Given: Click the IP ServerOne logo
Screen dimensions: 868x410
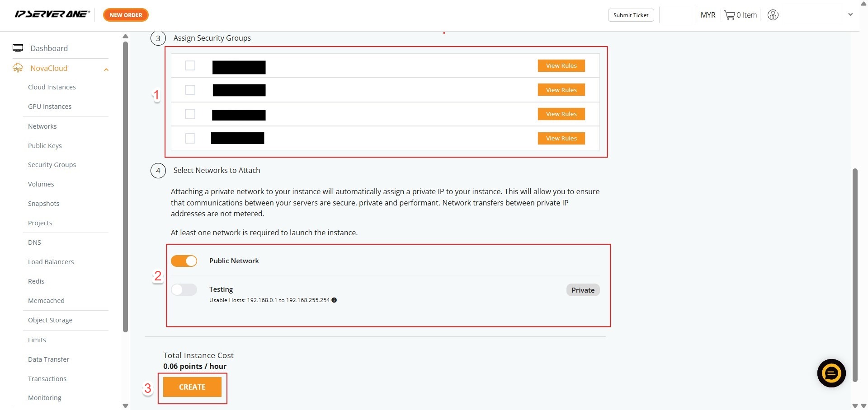Looking at the screenshot, I should click(x=52, y=14).
